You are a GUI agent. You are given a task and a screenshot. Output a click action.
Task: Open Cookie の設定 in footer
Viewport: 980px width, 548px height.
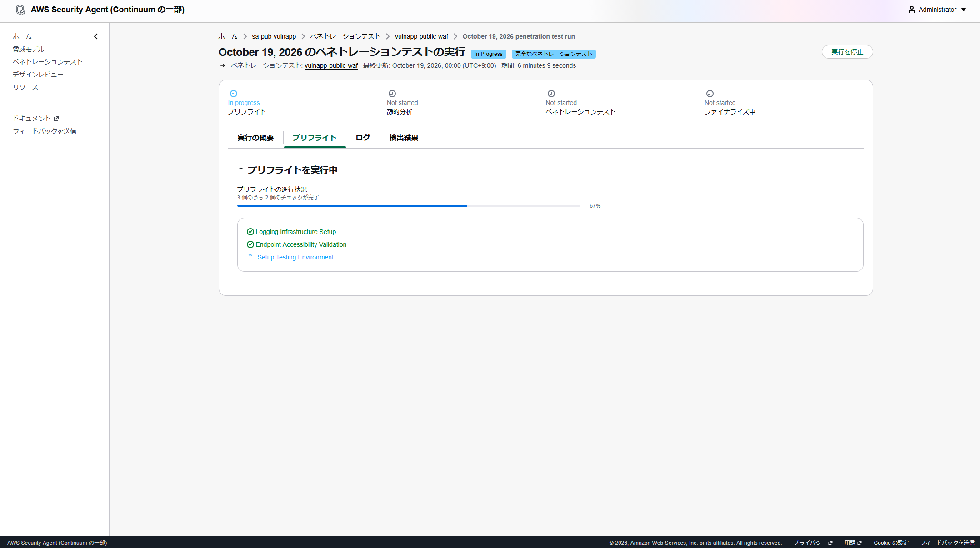click(x=891, y=543)
